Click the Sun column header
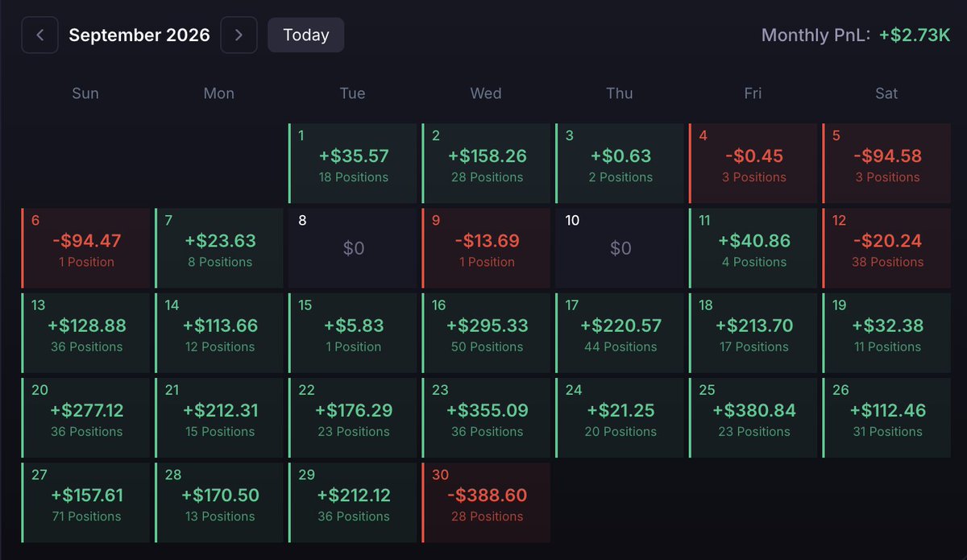 click(85, 93)
